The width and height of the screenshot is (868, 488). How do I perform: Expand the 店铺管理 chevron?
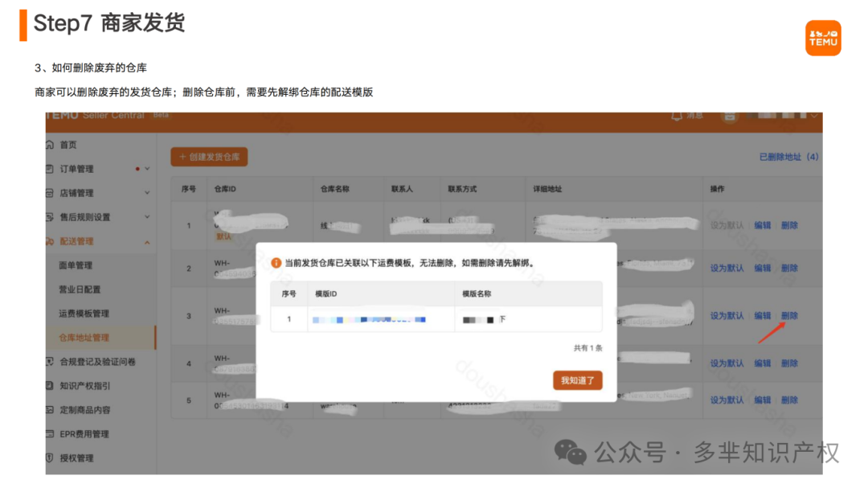tap(147, 193)
